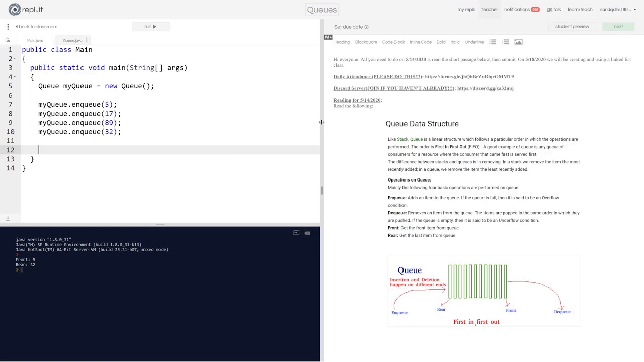This screenshot has width=644, height=362.
Task: Apply Heading formatting
Action: pyautogui.click(x=342, y=42)
